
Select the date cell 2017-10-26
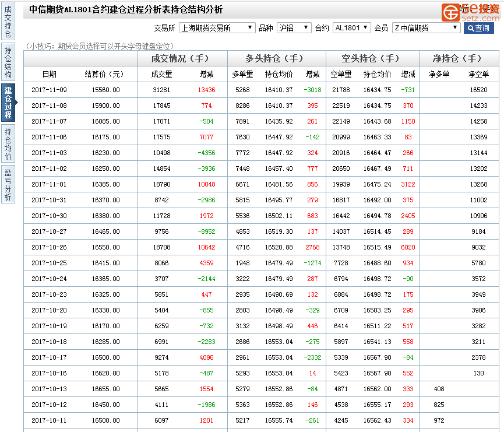coord(49,247)
